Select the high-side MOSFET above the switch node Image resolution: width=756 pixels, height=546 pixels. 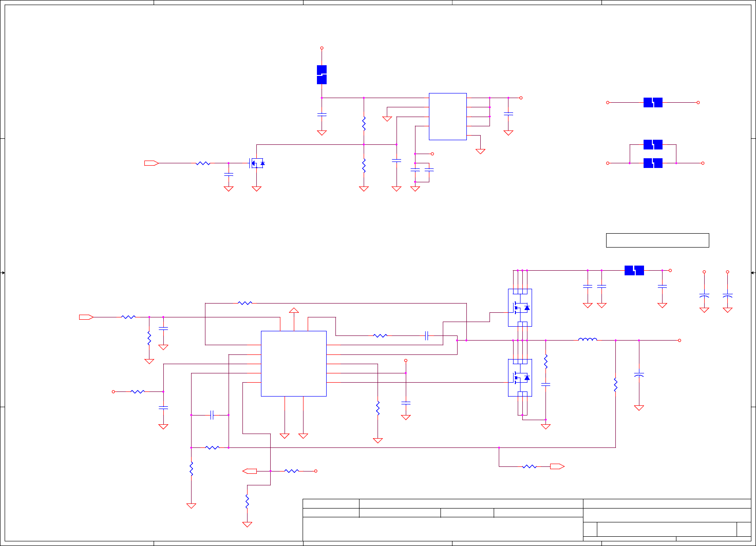[520, 308]
